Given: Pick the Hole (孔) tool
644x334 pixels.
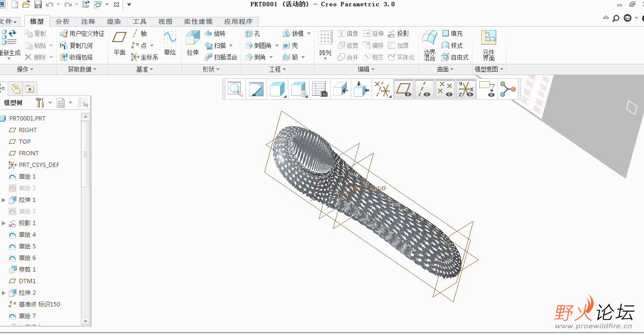Looking at the screenshot, I should tap(252, 34).
